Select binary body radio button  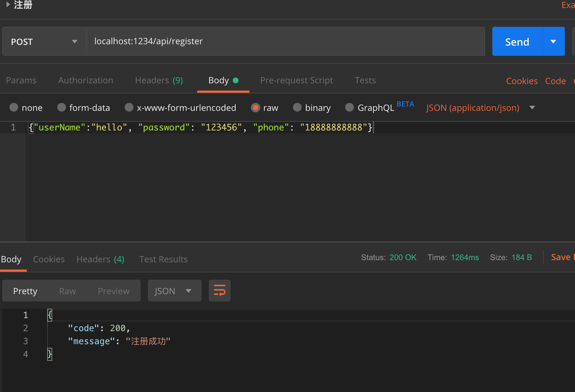[297, 107]
